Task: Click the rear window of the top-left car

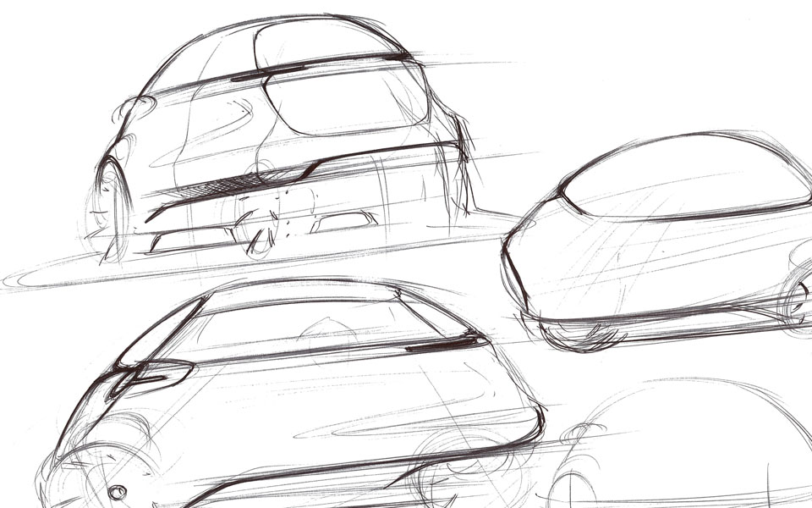Action: (x=345, y=102)
